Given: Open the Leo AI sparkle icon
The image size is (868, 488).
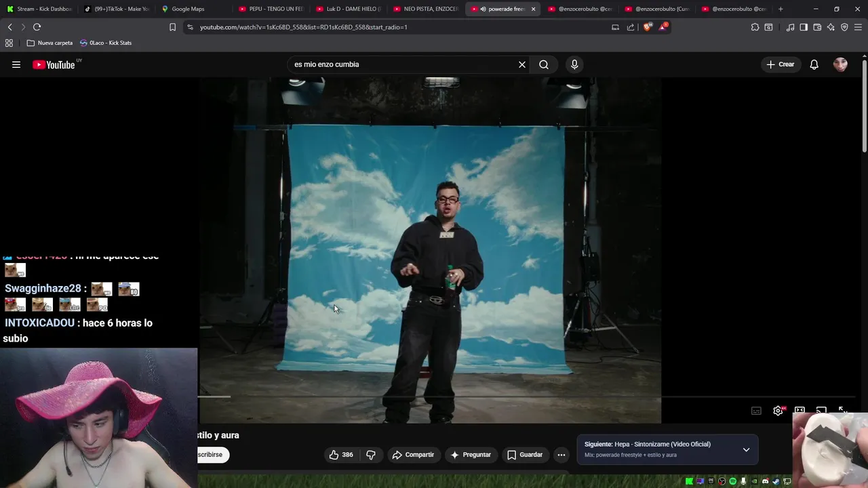Looking at the screenshot, I should pyautogui.click(x=831, y=27).
